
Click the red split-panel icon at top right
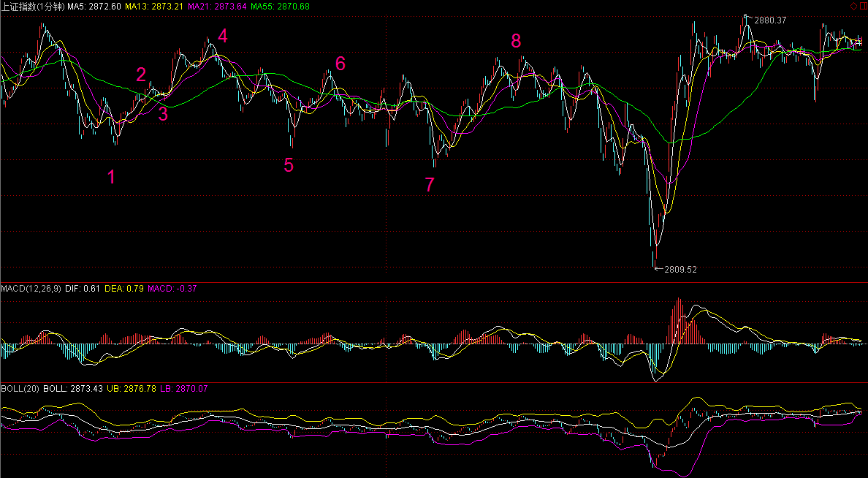click(864, 6)
